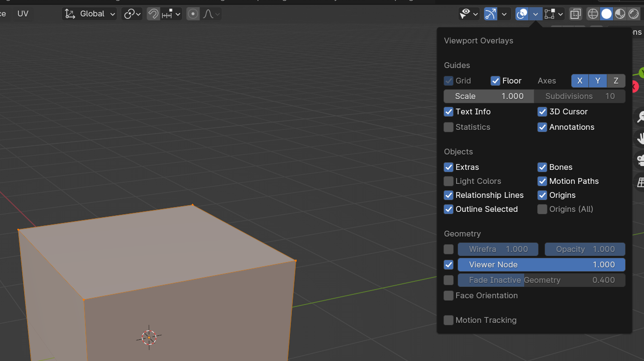The height and width of the screenshot is (361, 644).
Task: Open mesh edit mode overlays dropdown
Action: coord(554,14)
